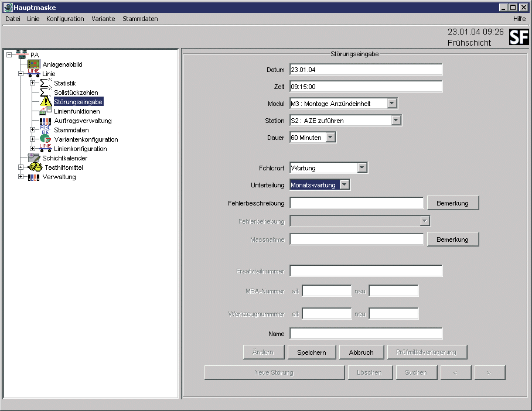This screenshot has height=411, width=532.
Task: Click the Schichtkalender calendar icon
Action: 33,157
